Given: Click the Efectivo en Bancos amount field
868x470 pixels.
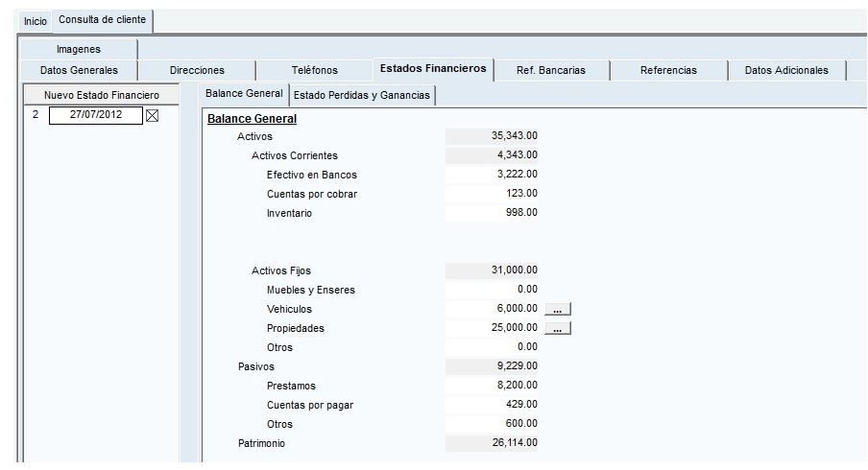Looking at the screenshot, I should tap(494, 175).
